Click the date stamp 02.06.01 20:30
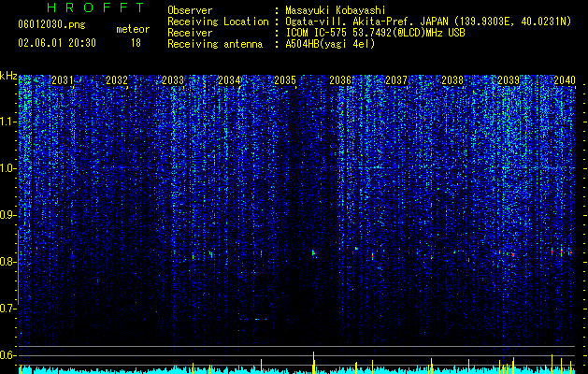588x374 pixels. coord(57,43)
